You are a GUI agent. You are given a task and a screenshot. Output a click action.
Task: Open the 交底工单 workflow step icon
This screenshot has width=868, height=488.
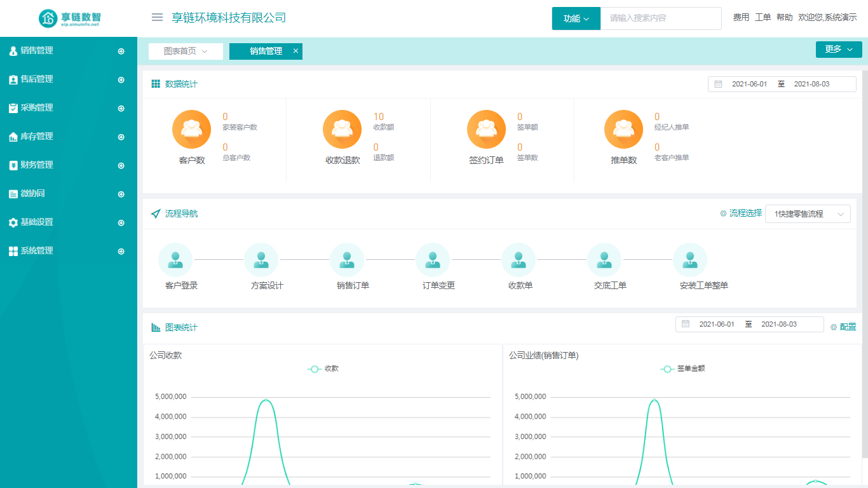coord(604,260)
